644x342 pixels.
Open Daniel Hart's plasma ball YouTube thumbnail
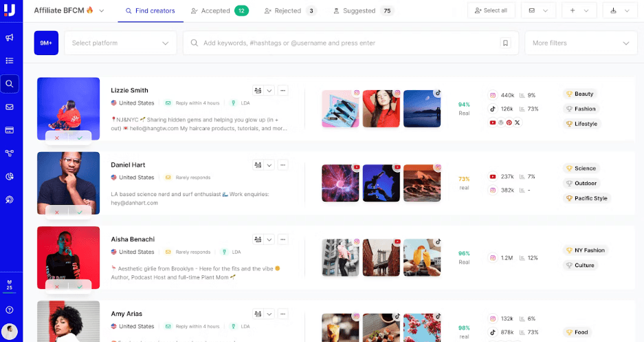[340, 183]
